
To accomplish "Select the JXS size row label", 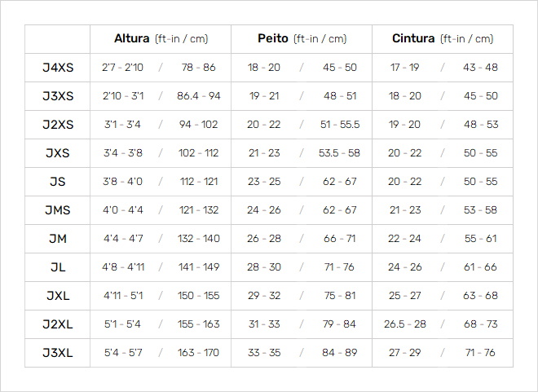I will click(x=58, y=153).
